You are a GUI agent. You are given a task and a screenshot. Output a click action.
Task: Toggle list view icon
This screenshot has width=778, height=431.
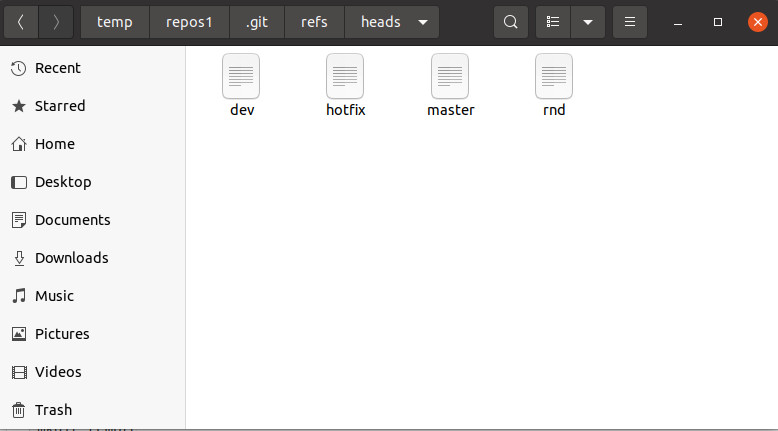[553, 22]
